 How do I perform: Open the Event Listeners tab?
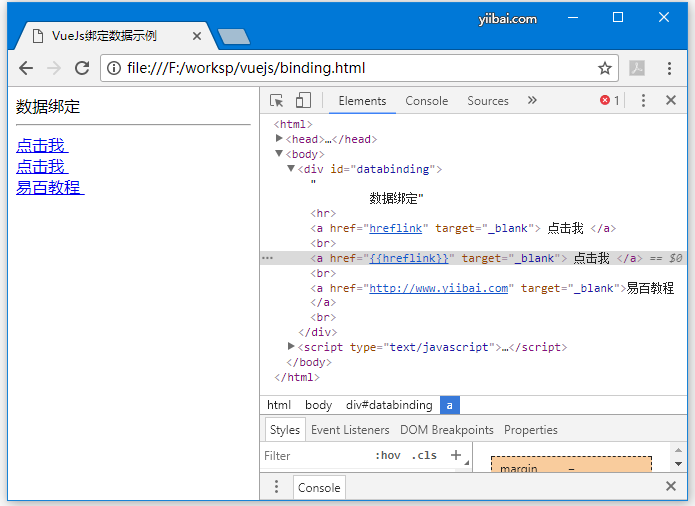(350, 430)
